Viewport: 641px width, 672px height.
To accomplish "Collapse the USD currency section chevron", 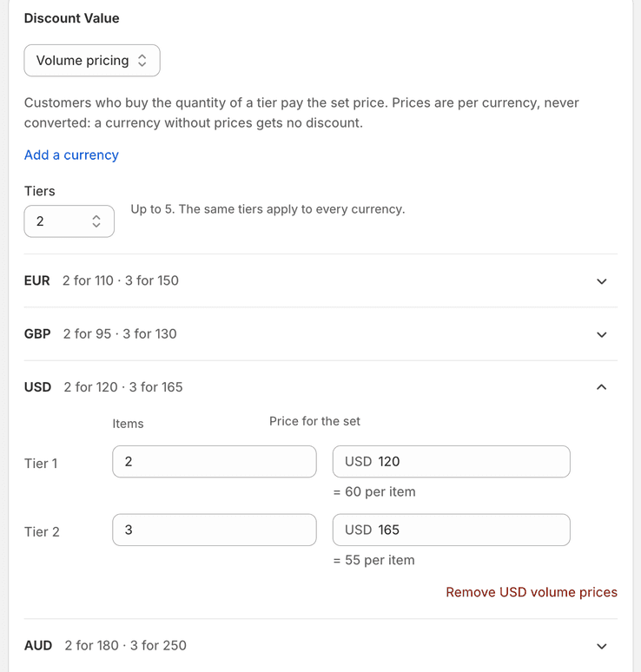I will click(602, 387).
